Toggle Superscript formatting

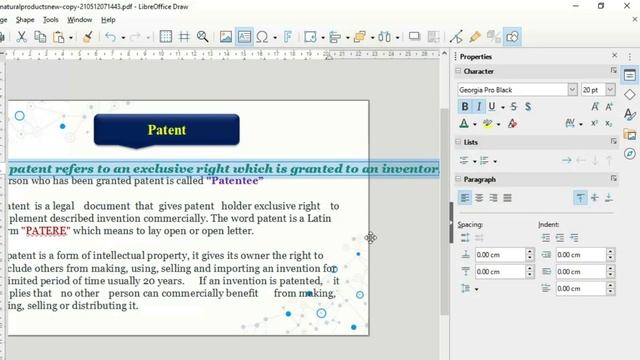(x=594, y=123)
